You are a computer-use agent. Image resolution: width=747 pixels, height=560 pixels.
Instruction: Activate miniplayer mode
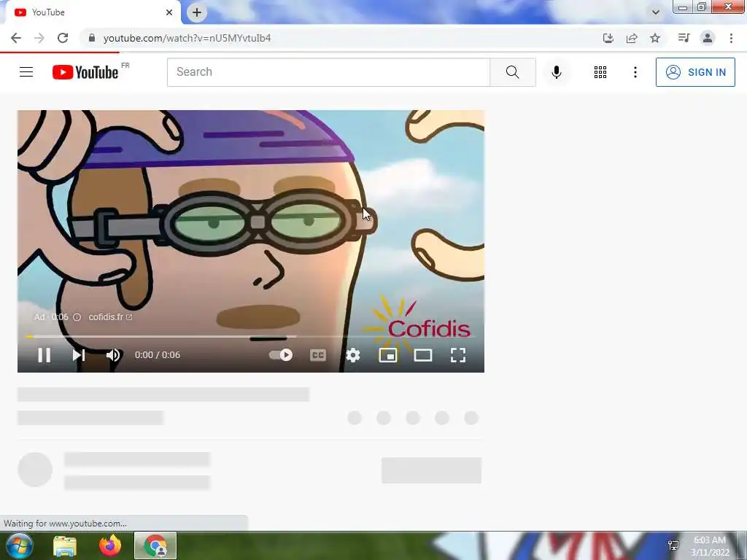point(388,355)
